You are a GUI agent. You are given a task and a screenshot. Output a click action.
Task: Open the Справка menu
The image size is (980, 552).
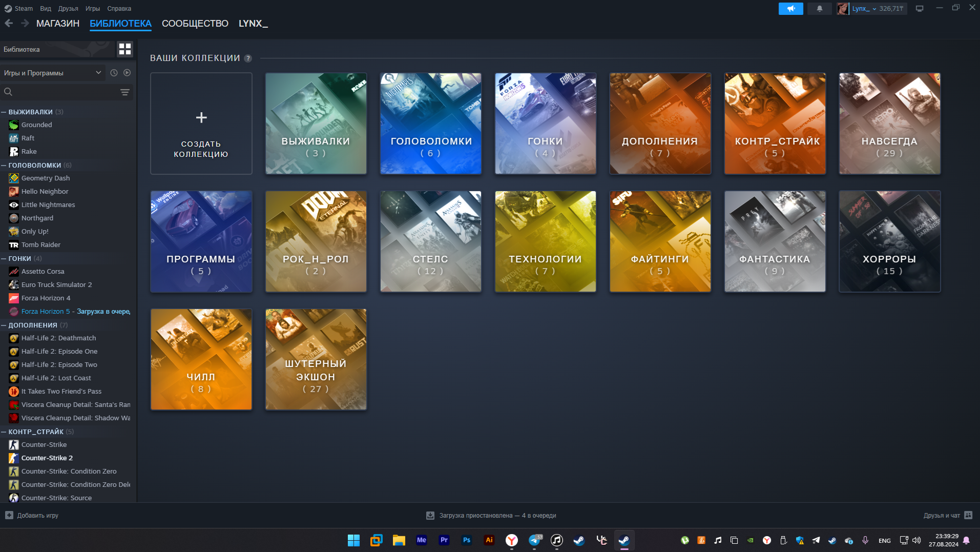point(119,8)
